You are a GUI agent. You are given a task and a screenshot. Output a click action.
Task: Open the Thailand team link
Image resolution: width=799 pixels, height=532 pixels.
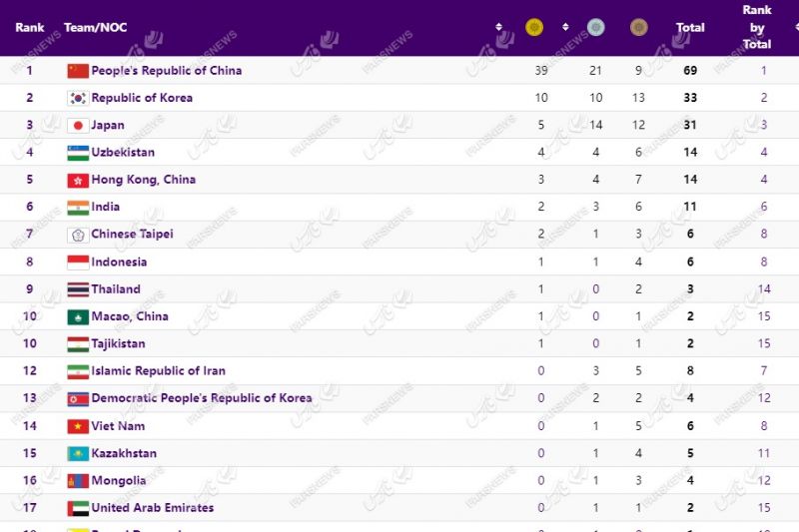pyautogui.click(x=116, y=289)
